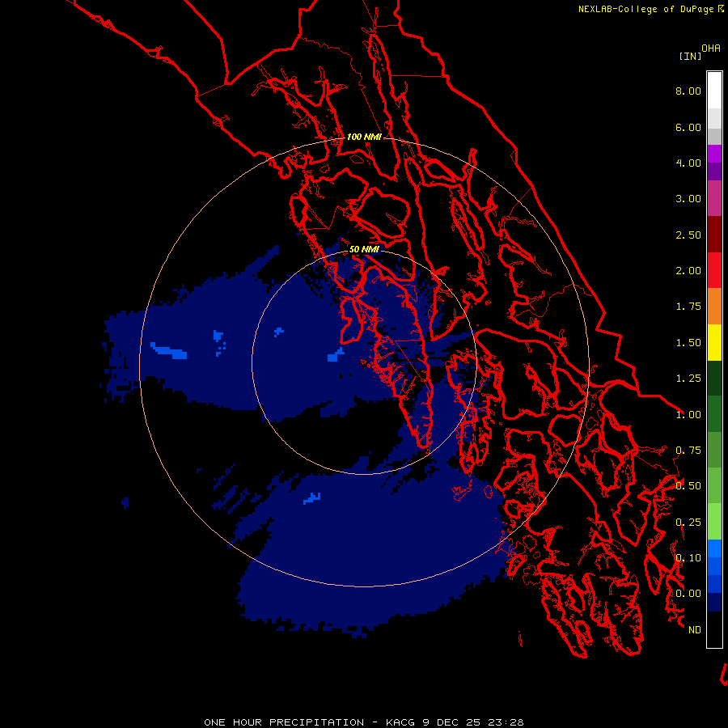This screenshot has height=728, width=728.
Task: Click the OHA product label
Action: click(x=711, y=49)
